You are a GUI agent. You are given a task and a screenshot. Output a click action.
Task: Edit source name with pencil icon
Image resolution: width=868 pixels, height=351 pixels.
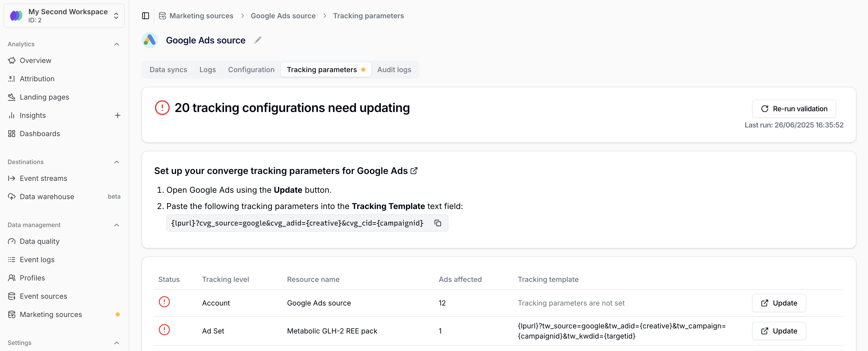pos(258,40)
